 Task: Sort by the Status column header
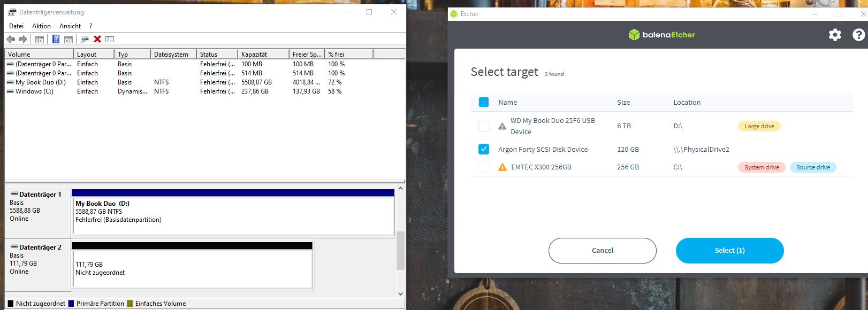[217, 54]
